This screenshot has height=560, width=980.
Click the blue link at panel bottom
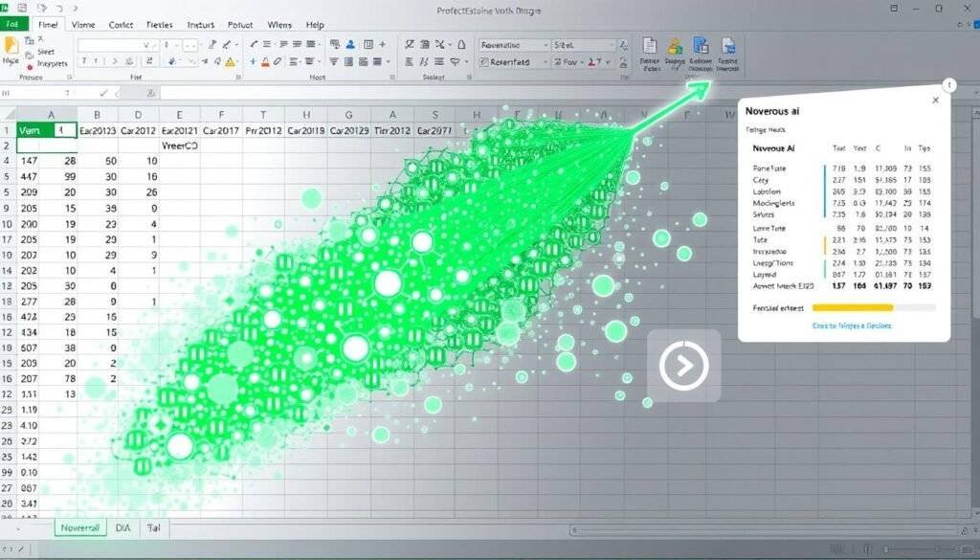(x=852, y=325)
